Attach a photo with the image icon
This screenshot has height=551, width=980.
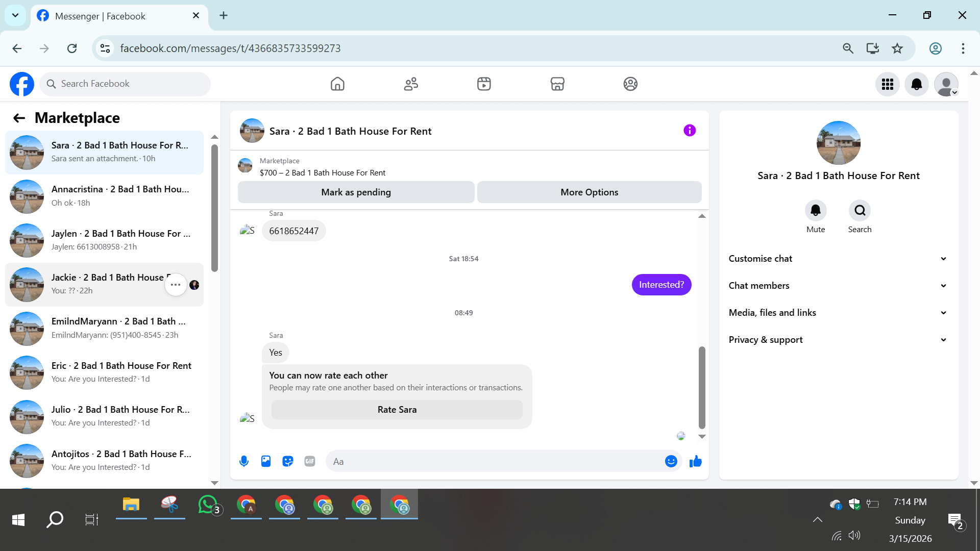point(266,461)
